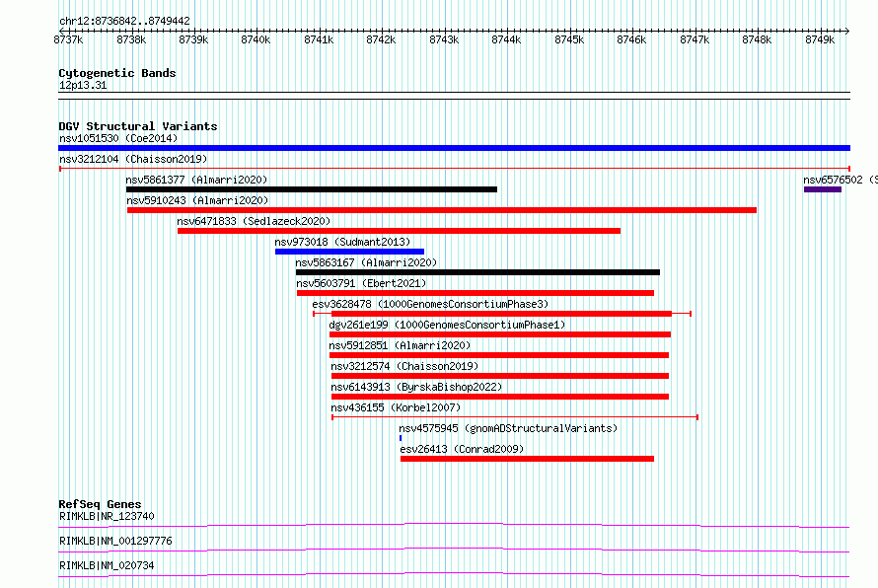Click the nsv6576502 variant label

840,180
